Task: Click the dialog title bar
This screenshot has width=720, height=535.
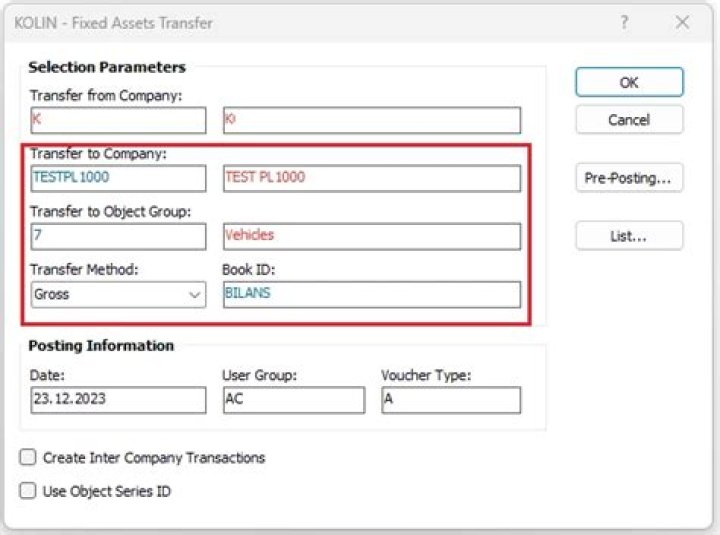Action: pos(300,22)
